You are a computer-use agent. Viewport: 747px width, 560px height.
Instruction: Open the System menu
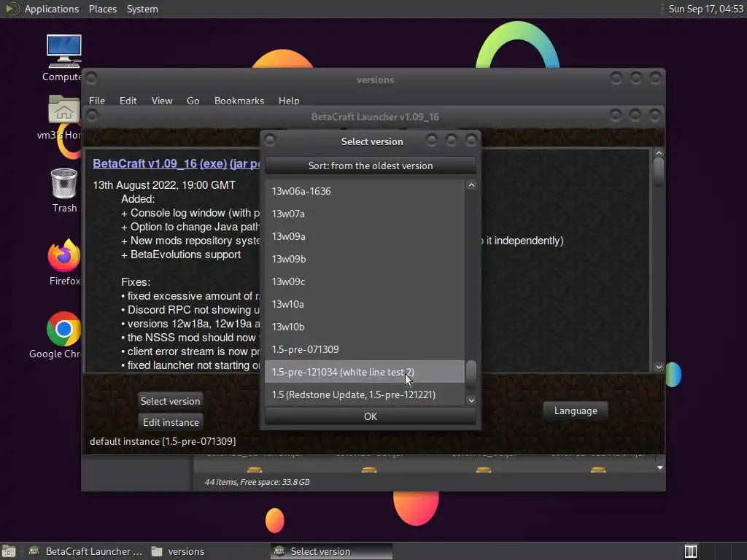(x=142, y=9)
